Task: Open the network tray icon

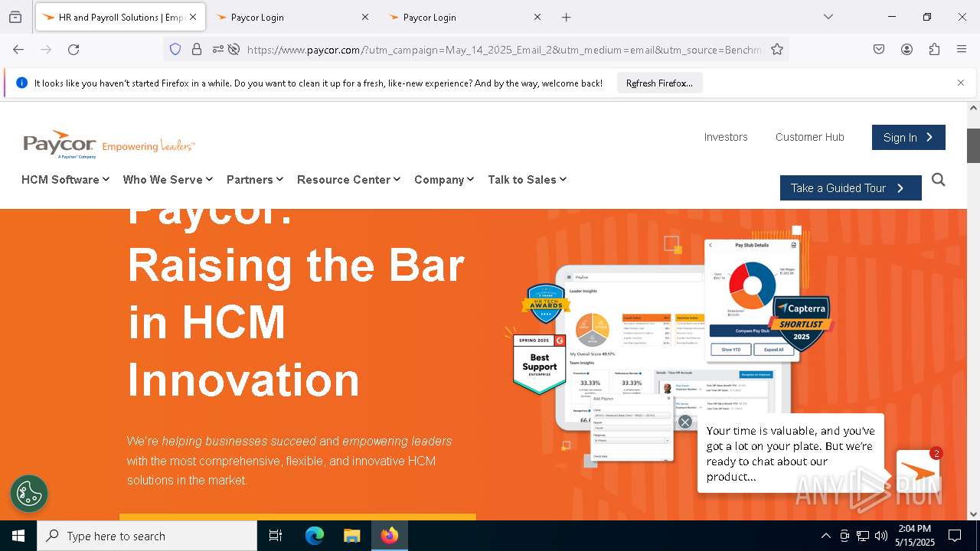Action: click(x=863, y=536)
